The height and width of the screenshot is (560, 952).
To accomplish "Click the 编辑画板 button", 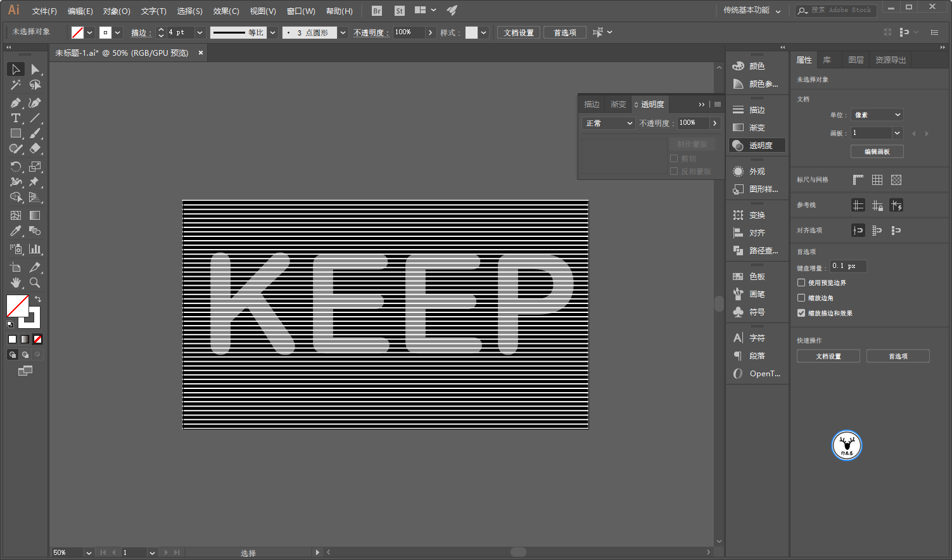I will [877, 151].
